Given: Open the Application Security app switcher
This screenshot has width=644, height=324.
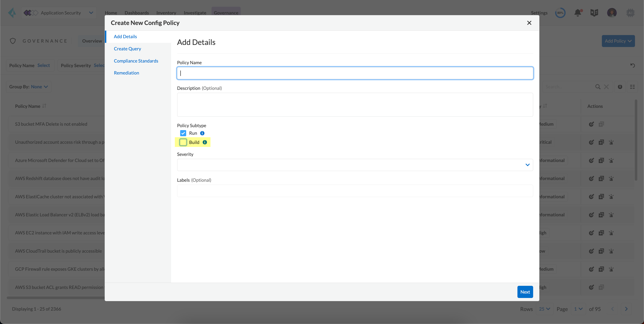Looking at the screenshot, I should point(59,13).
